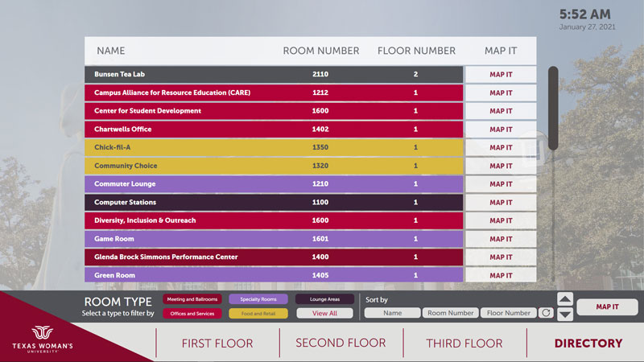Filter by Specialty Rooms type

click(258, 299)
